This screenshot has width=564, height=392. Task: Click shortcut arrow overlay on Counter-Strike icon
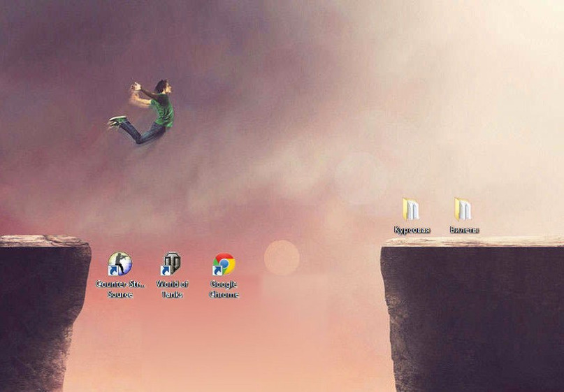pos(113,271)
